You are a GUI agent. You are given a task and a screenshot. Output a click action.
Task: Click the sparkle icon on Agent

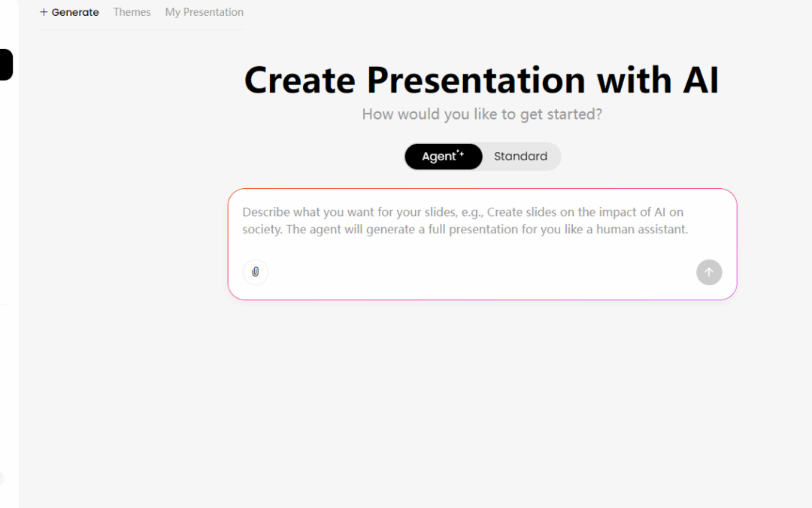click(460, 154)
